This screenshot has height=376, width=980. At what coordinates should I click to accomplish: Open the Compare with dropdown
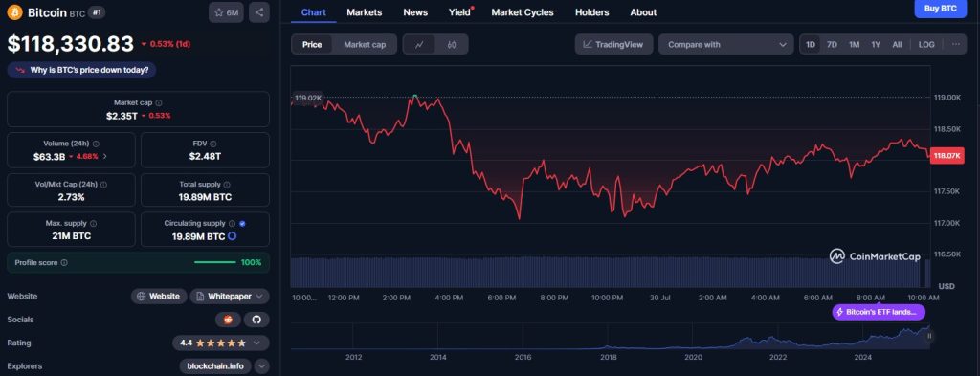click(x=726, y=44)
